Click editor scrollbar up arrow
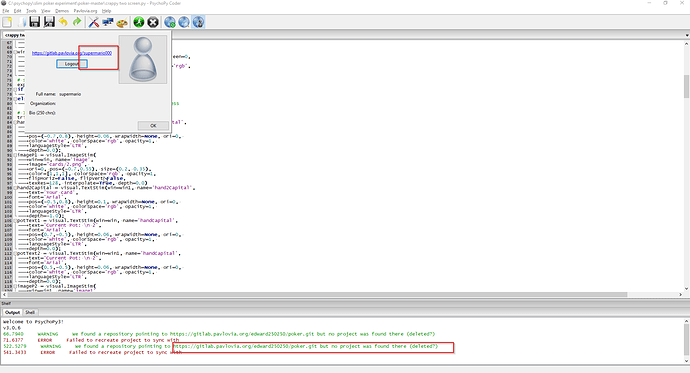Image resolution: width=690 pixels, height=373 pixels. click(x=686, y=44)
